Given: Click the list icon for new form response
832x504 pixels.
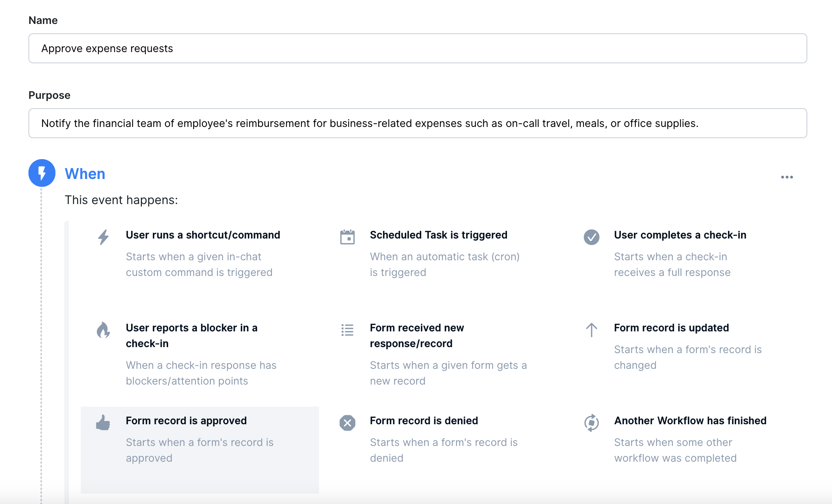Looking at the screenshot, I should 347,330.
